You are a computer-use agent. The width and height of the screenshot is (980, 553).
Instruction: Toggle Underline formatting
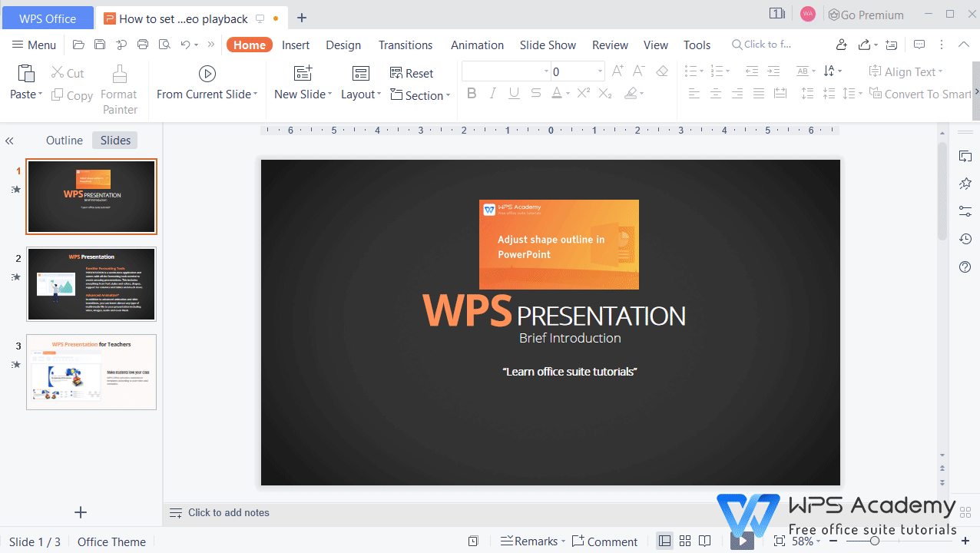click(515, 94)
